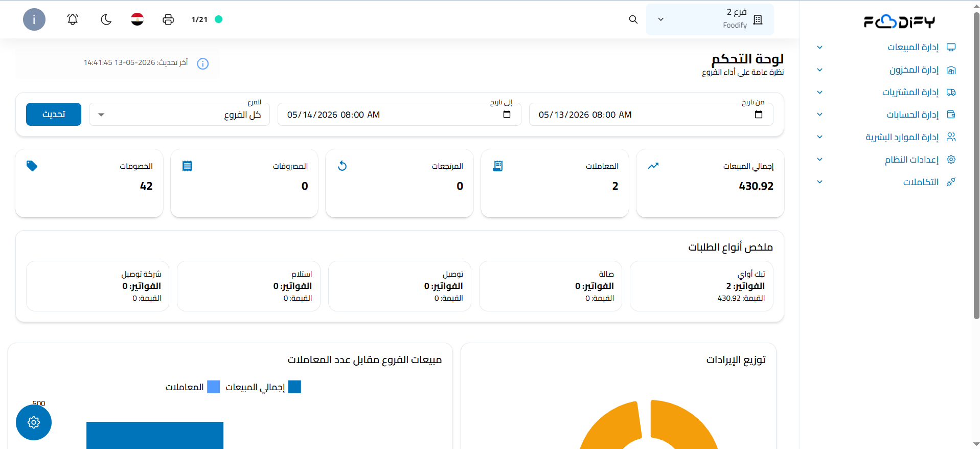This screenshot has height=449, width=980.
Task: Click the refresh icon on المرتجعات card
Action: coord(343,166)
